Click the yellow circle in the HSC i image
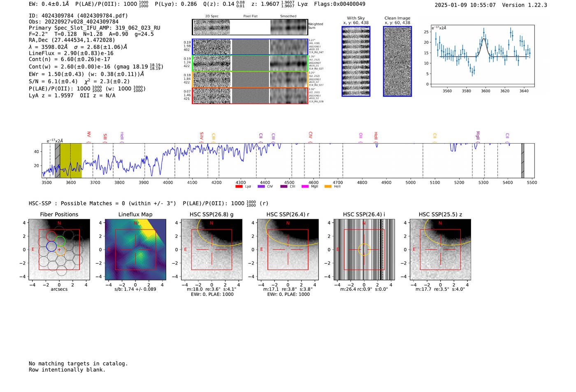The width and height of the screenshot is (576, 392). click(x=364, y=250)
